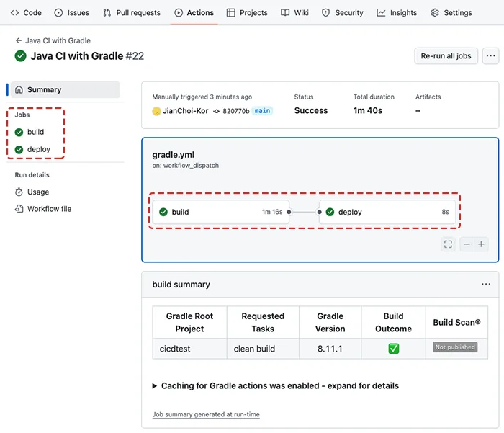
Task: Click the Summary home icon
Action: click(19, 90)
